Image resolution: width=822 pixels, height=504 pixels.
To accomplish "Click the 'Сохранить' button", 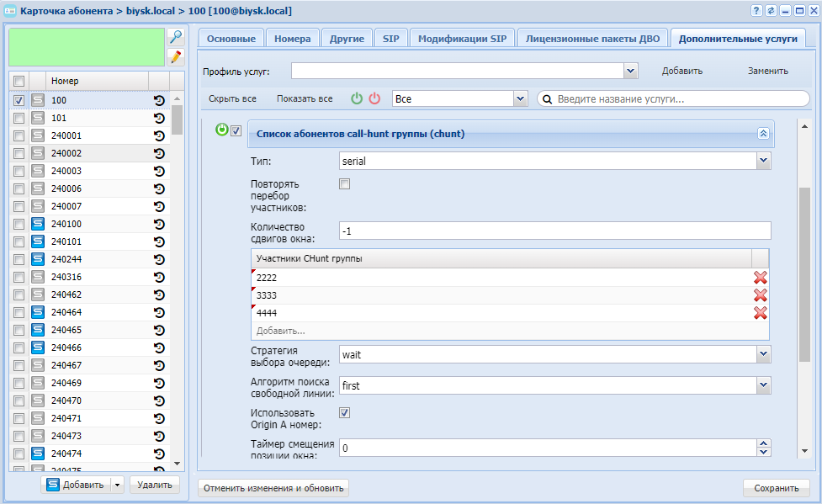I will pos(777,488).
